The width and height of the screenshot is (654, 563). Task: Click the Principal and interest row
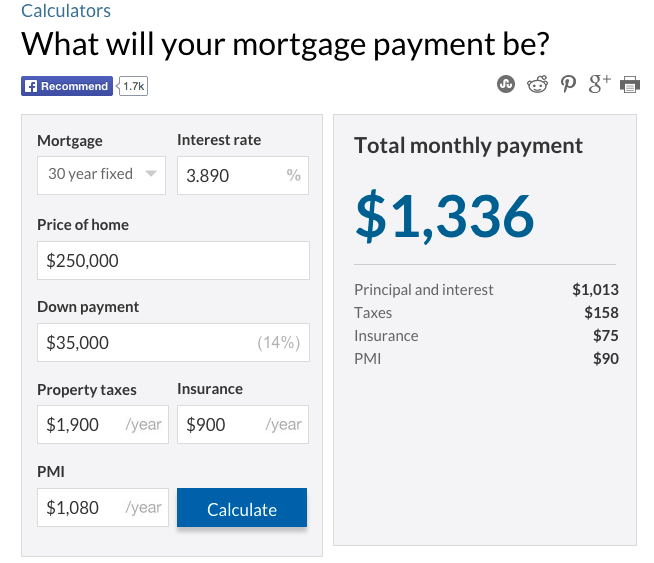tap(424, 290)
